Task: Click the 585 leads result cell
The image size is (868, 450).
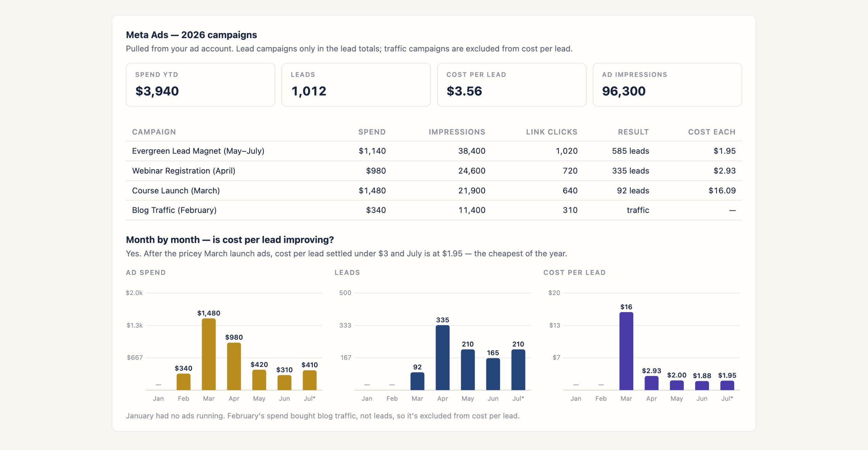Action: tap(631, 151)
